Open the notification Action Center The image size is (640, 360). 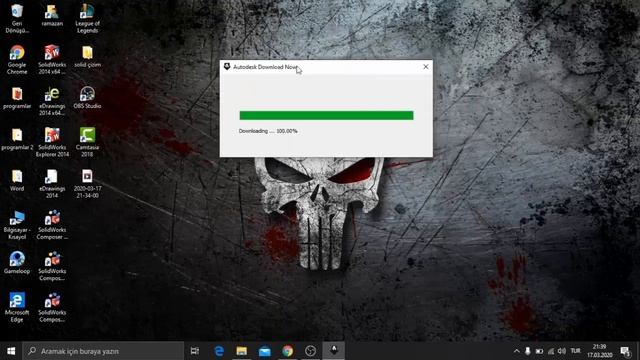[x=625, y=351]
